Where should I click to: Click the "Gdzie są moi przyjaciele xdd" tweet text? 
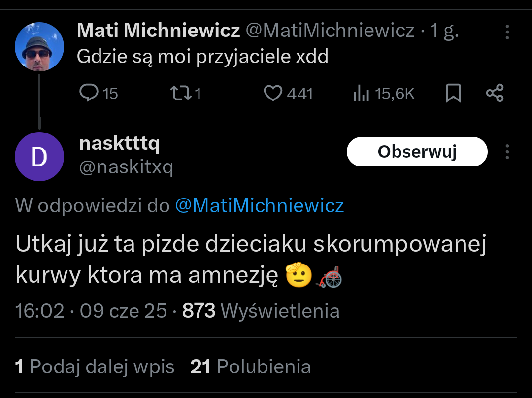(x=202, y=57)
